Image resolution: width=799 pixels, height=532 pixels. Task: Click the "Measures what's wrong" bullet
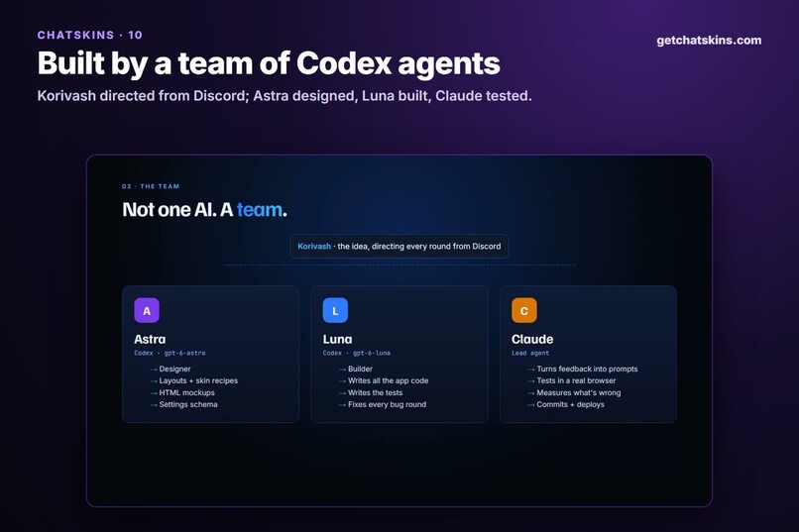click(x=579, y=393)
